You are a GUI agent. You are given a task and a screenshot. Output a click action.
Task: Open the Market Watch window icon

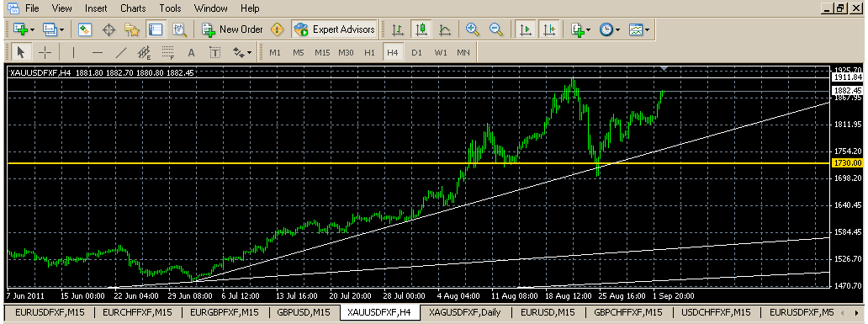85,29
